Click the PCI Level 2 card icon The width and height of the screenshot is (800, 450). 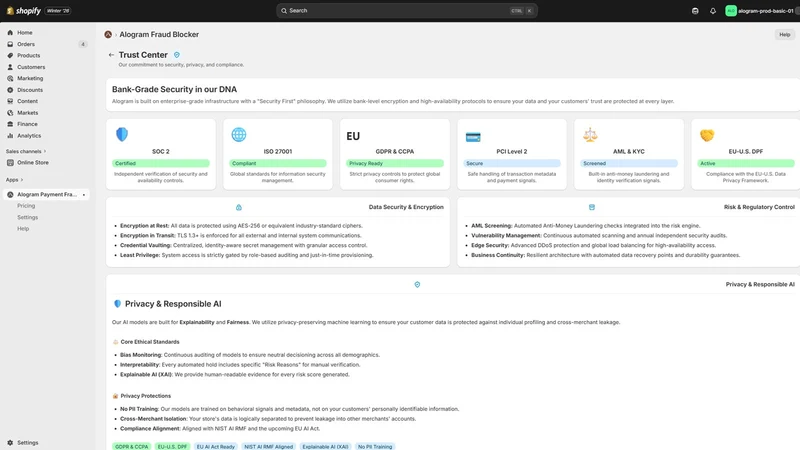pyautogui.click(x=473, y=137)
